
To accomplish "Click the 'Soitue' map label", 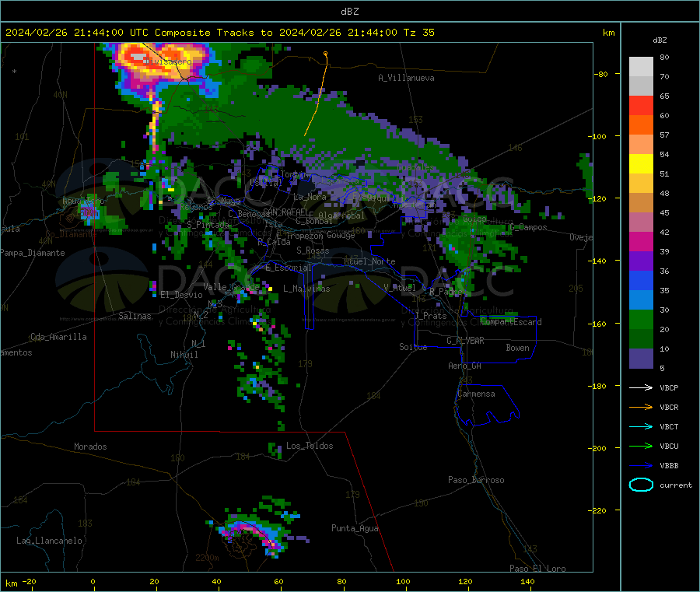I will point(413,347).
